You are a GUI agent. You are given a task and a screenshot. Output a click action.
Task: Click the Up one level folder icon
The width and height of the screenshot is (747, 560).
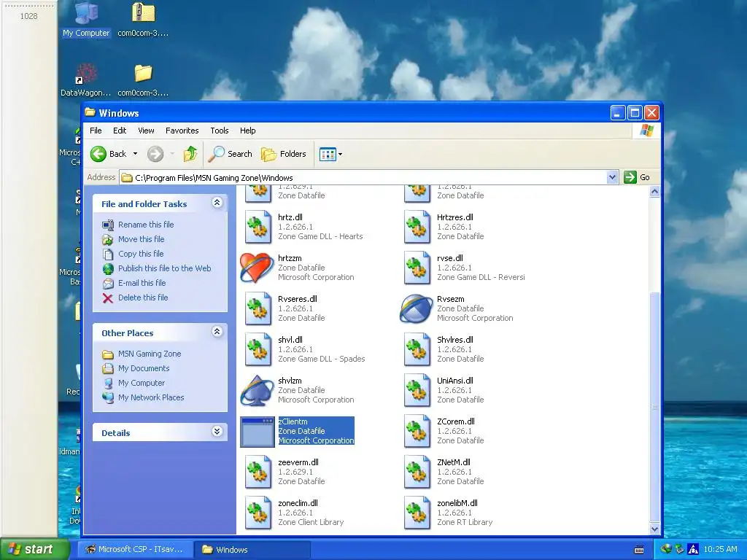190,154
